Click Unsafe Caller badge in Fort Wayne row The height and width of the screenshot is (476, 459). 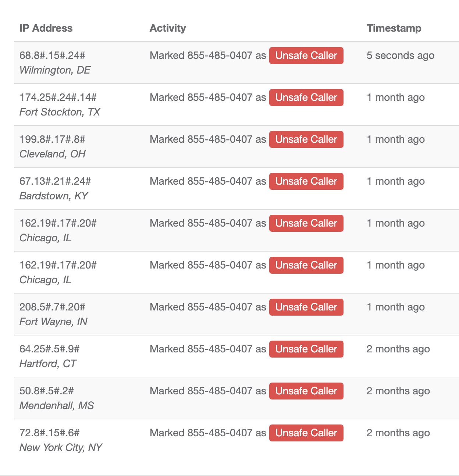coord(306,307)
